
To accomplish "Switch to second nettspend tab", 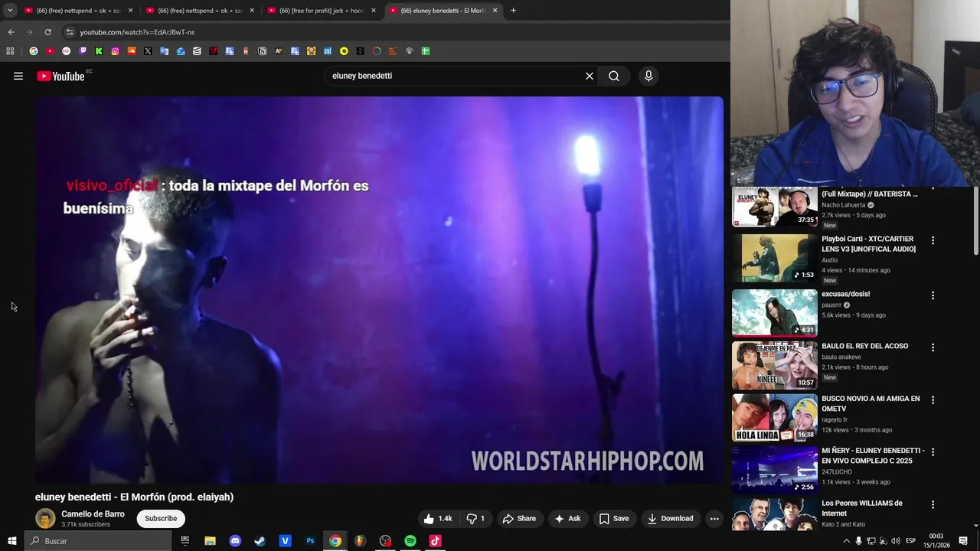I will tap(199, 11).
